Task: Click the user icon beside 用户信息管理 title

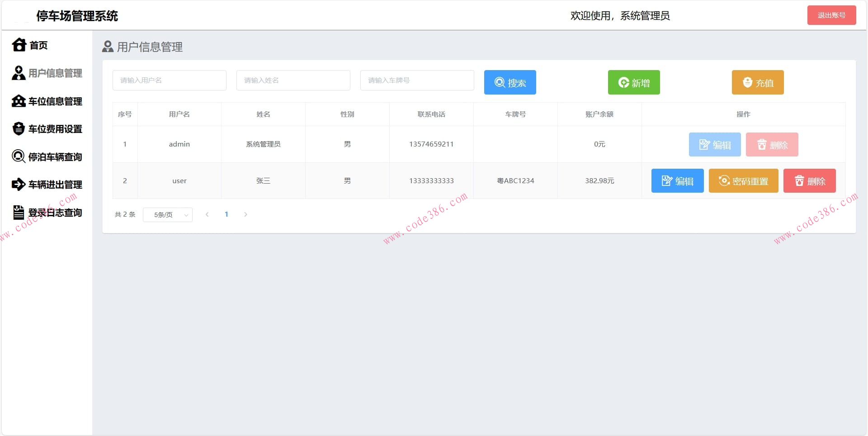Action: pyautogui.click(x=107, y=47)
